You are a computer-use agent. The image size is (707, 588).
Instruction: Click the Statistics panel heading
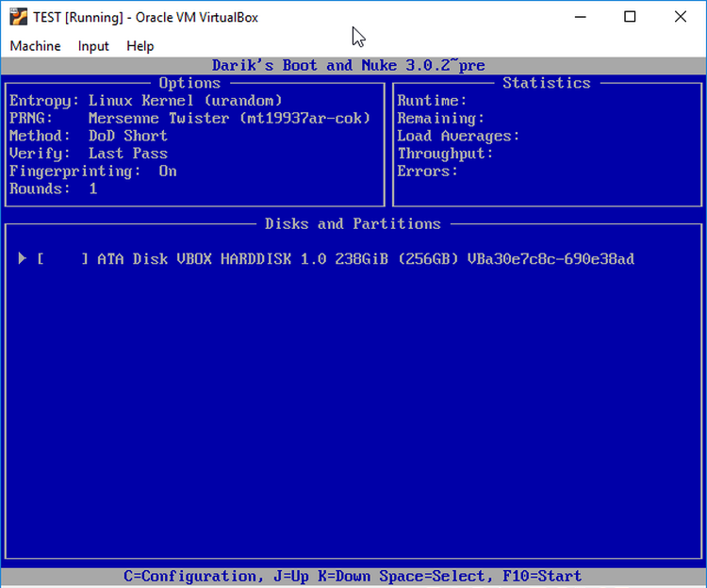547,83
